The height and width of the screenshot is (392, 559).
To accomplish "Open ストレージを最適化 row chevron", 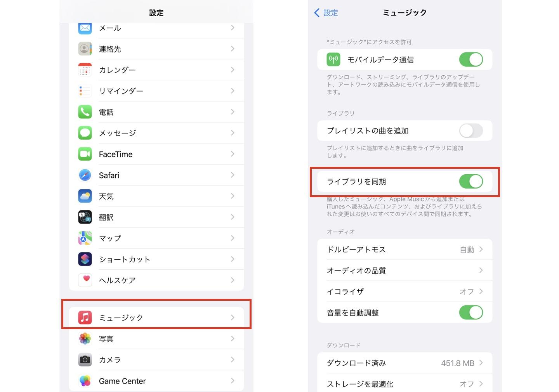I will pos(481,384).
